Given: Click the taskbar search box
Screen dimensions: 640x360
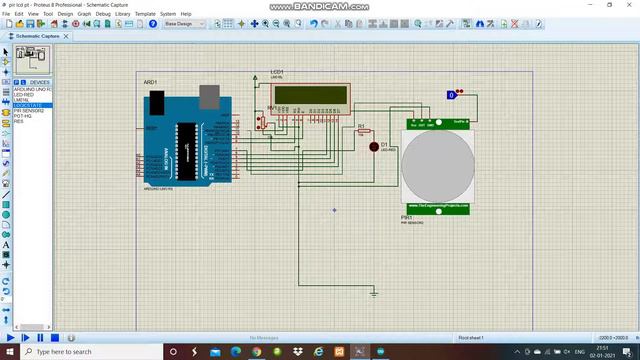Looking at the screenshot, I should [x=91, y=351].
